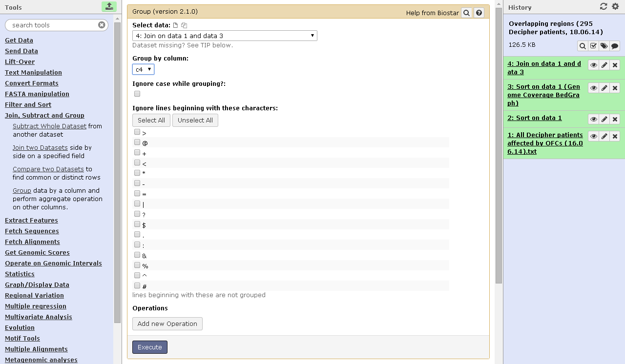Refresh the History panel

pyautogui.click(x=604, y=6)
